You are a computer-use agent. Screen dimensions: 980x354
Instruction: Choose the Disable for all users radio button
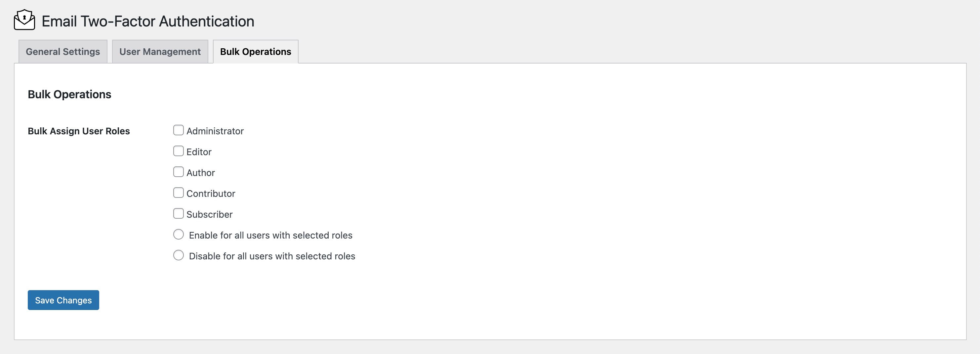[179, 255]
